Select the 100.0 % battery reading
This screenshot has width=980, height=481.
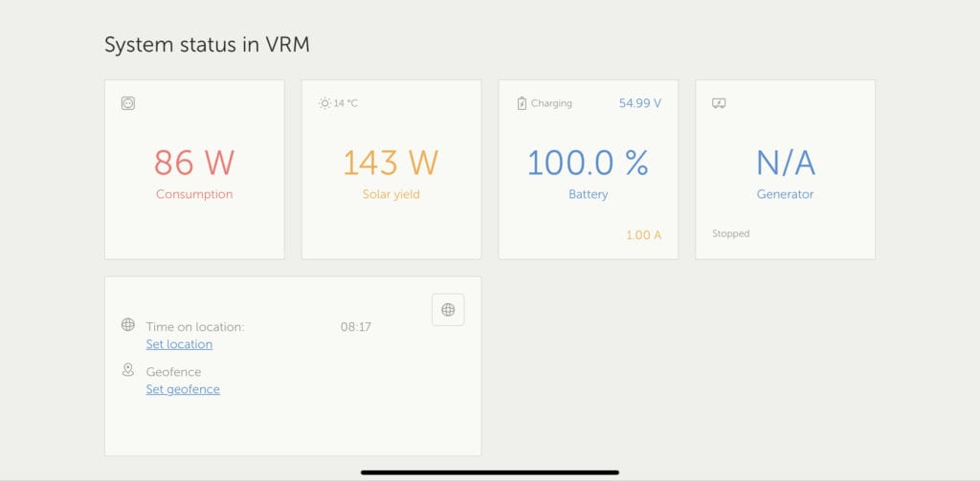pyautogui.click(x=589, y=163)
